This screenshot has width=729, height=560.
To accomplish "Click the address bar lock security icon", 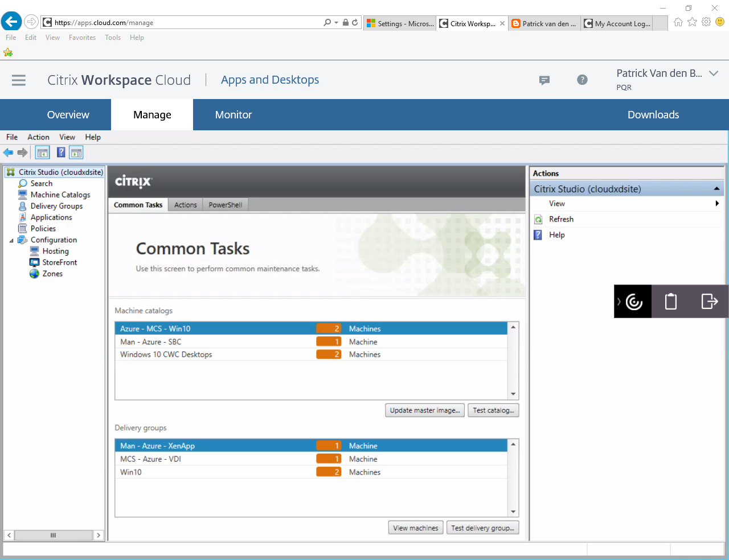I will tap(345, 22).
